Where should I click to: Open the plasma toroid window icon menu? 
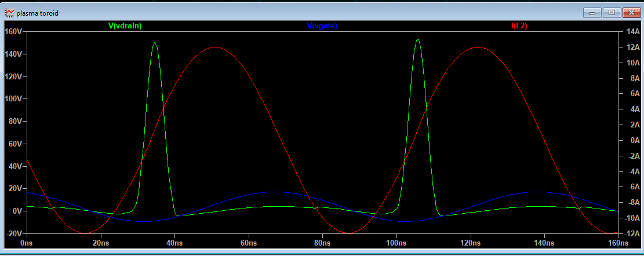[9, 13]
